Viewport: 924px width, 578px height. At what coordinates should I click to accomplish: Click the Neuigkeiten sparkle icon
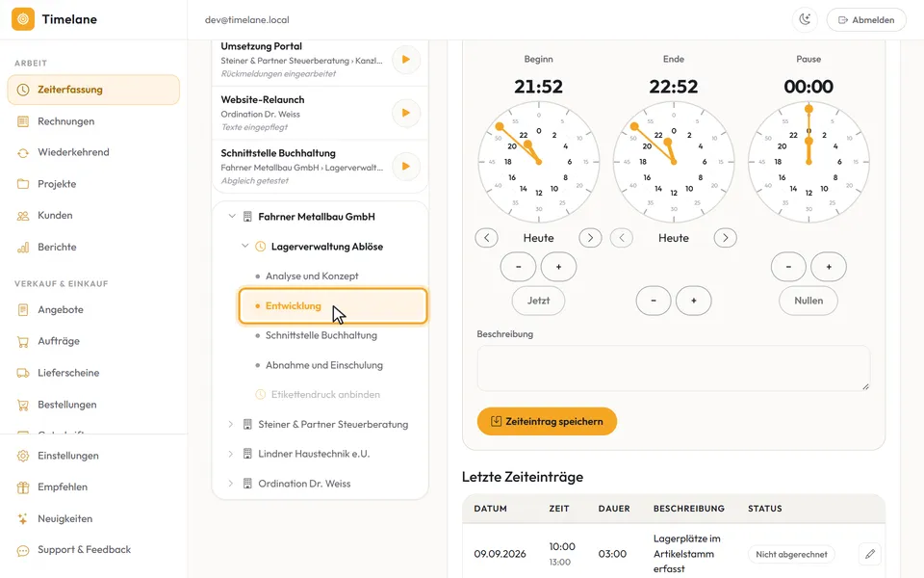point(23,518)
